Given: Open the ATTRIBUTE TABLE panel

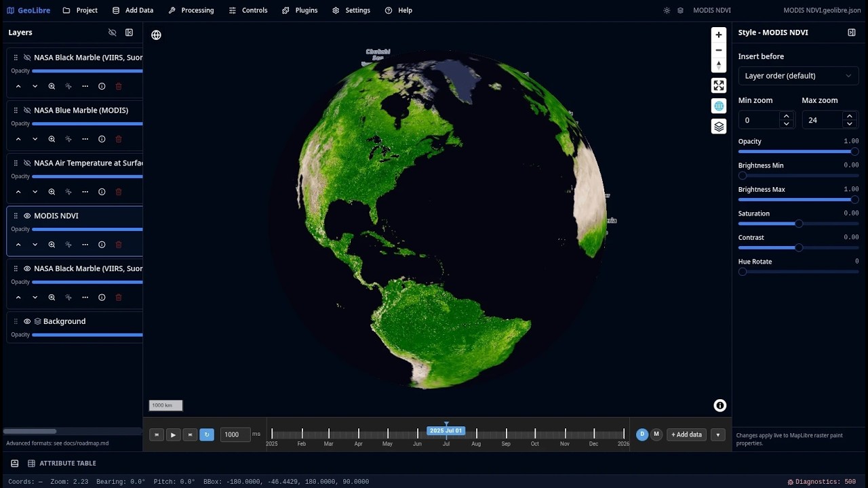Looking at the screenshot, I should tap(62, 464).
